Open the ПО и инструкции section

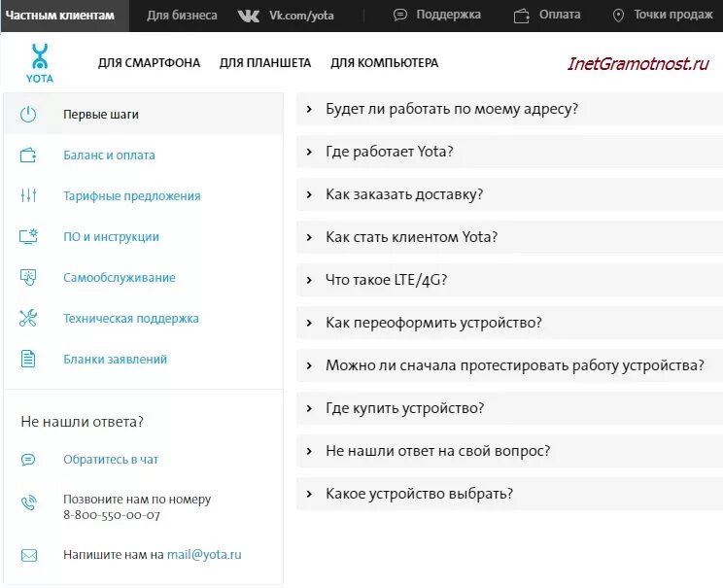pyautogui.click(x=111, y=236)
